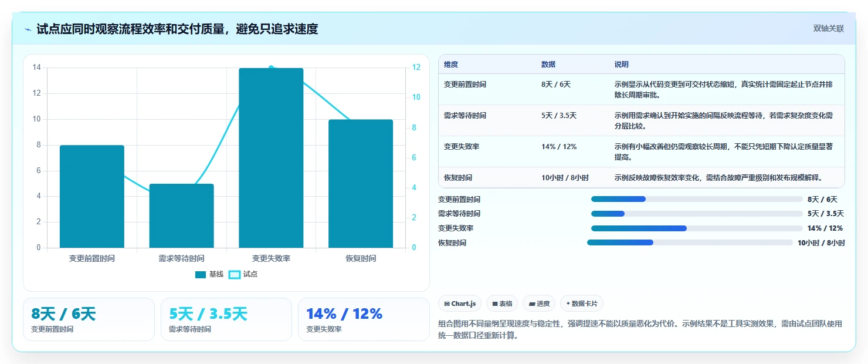Click the 进度 tag chip
This screenshot has height=364, width=868.
[x=539, y=304]
